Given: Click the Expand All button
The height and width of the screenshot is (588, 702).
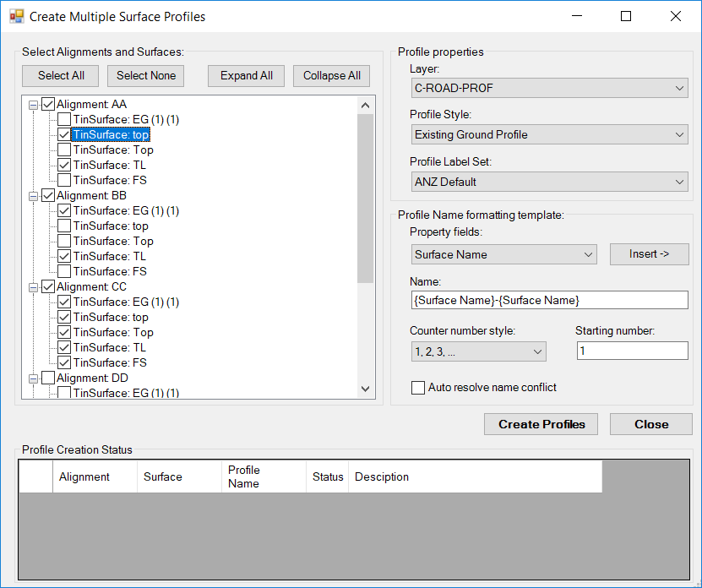Looking at the screenshot, I should tap(246, 76).
